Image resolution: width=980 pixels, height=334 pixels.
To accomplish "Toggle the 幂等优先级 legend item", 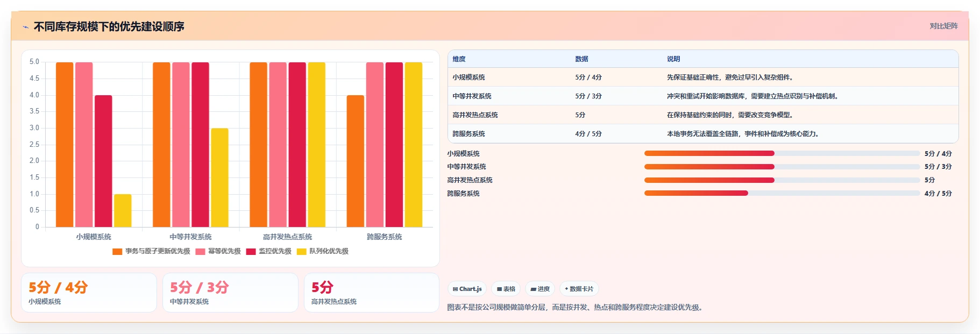I will click(218, 251).
